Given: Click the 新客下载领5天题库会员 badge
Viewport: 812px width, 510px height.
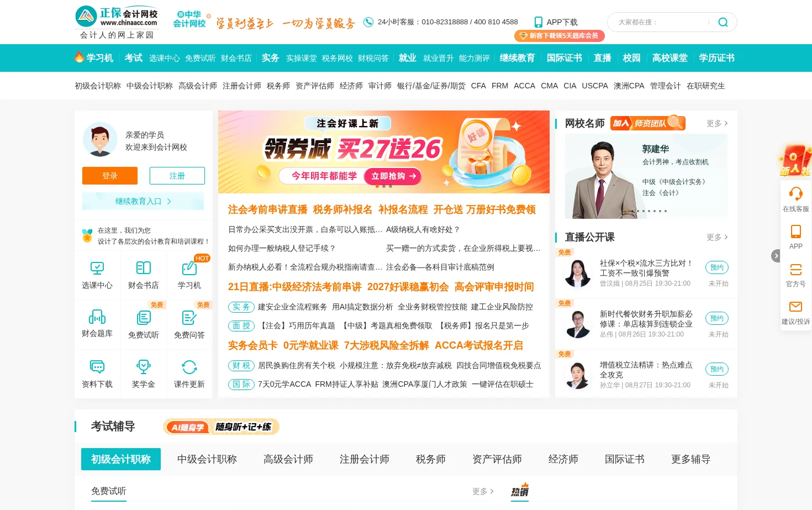Looking at the screenshot, I should tap(559, 36).
